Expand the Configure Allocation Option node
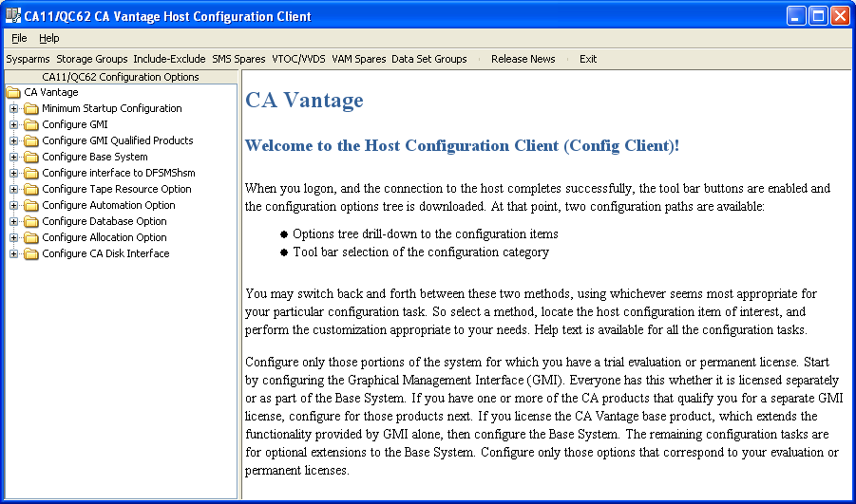856x504 pixels. [x=13, y=238]
